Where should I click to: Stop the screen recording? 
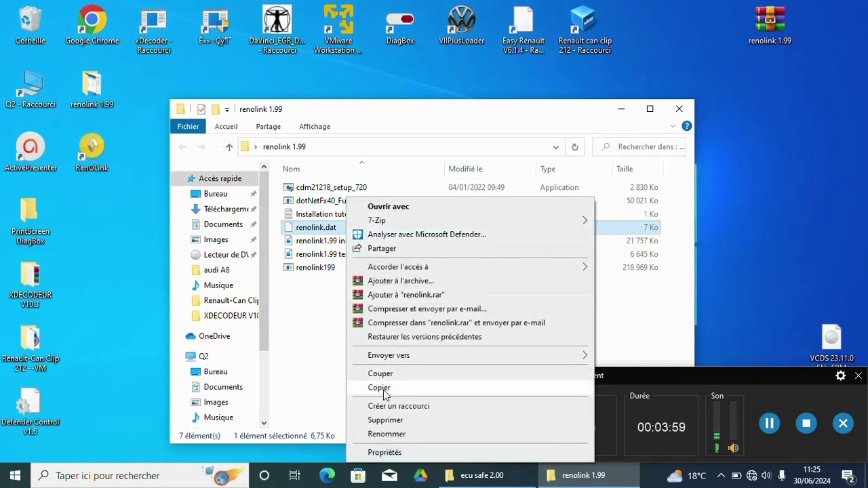click(x=806, y=423)
